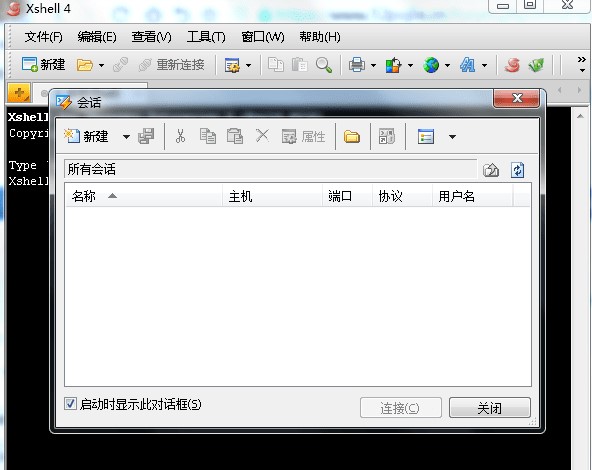Click the go up folder icon
Screen dimensions: 592x470
(x=491, y=170)
